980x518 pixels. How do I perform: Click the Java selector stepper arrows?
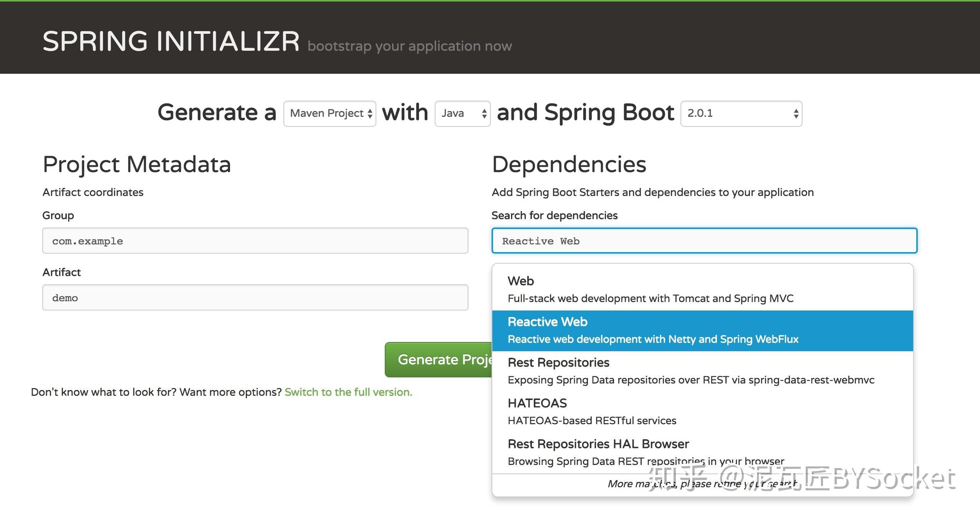pyautogui.click(x=483, y=113)
